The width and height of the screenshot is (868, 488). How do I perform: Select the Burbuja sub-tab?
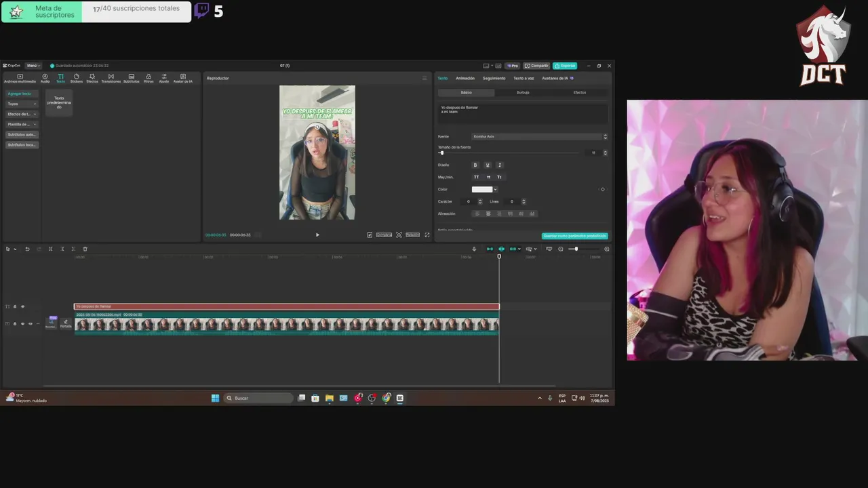[523, 92]
